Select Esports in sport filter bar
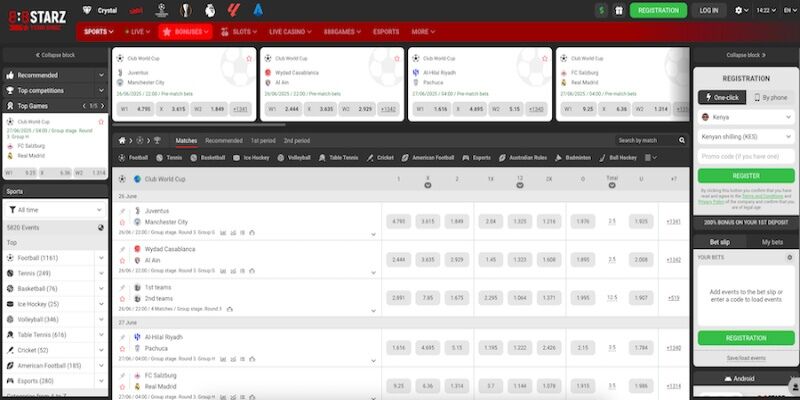This screenshot has width=800, height=400. pos(477,158)
